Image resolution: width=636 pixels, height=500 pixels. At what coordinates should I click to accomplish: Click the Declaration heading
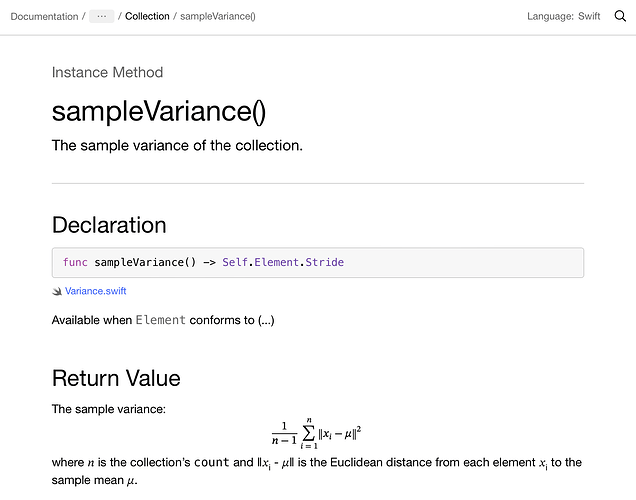(x=109, y=225)
